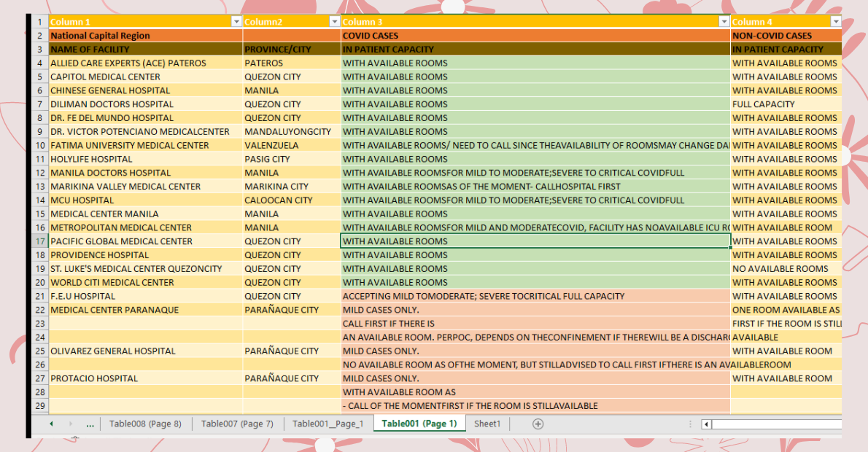Select CALL FIRST IF THERE IS cell
Image resolution: width=868 pixels, height=452 pixels.
535,324
